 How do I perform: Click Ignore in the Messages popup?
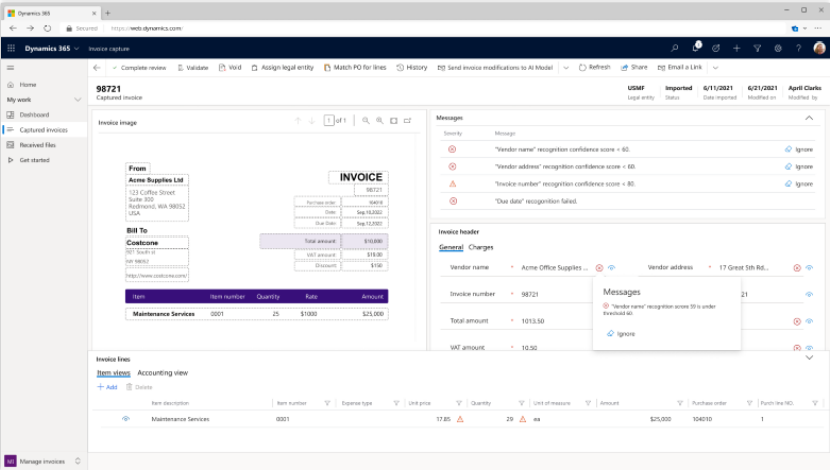pyautogui.click(x=621, y=334)
